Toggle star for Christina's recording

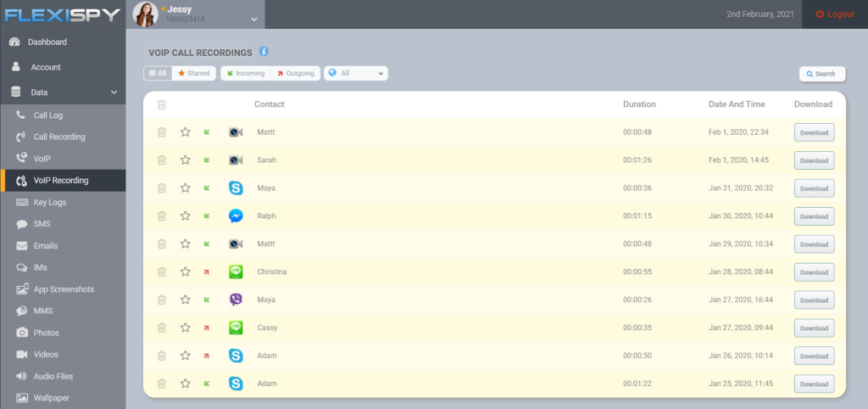[186, 272]
